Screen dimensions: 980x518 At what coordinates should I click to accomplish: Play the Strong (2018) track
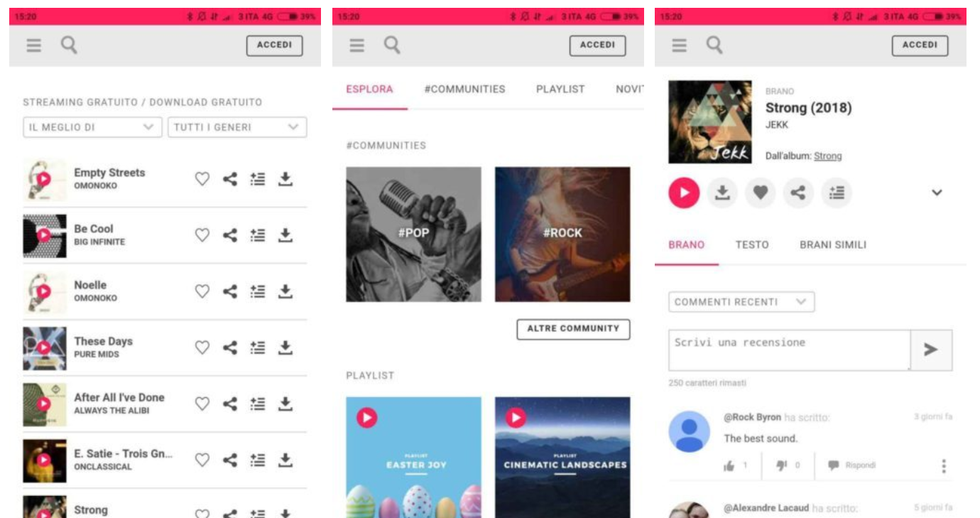coord(685,193)
